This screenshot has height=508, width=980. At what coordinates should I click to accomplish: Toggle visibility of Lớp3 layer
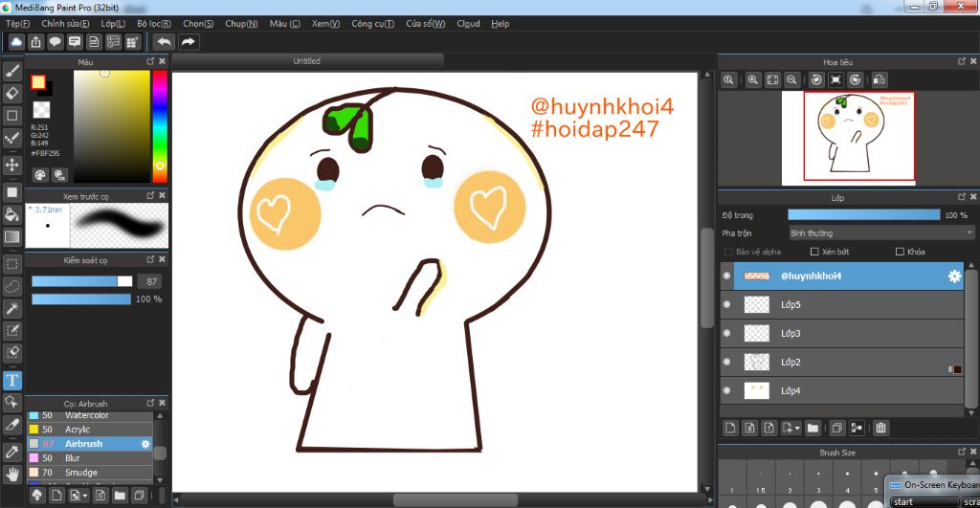(x=727, y=333)
